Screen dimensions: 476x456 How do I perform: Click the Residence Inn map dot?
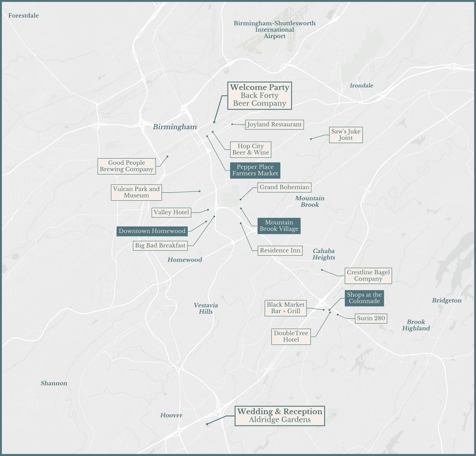241,223
